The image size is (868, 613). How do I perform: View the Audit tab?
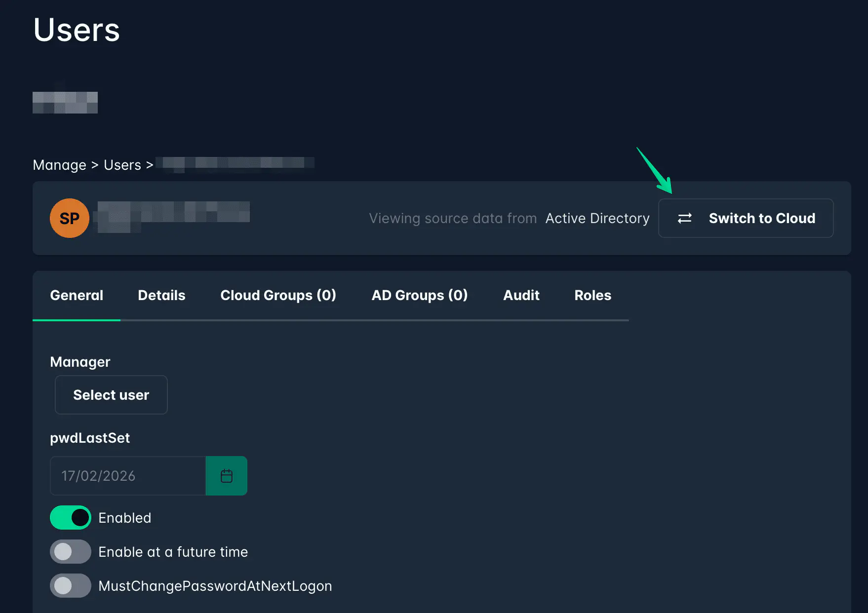521,295
